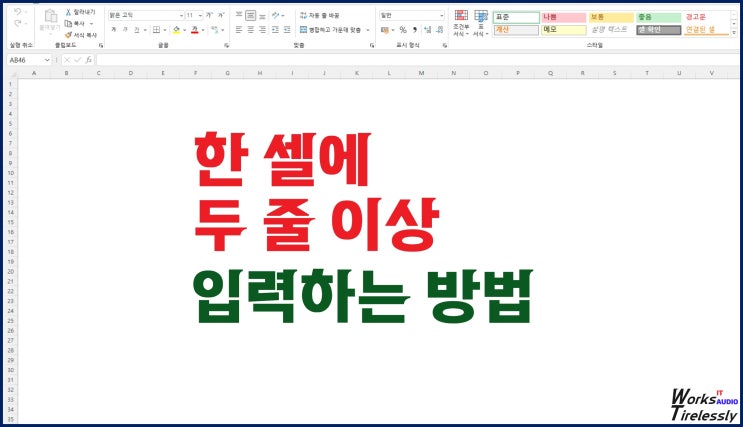Apply yellow fill color bucket
The height and width of the screenshot is (427, 743).
point(177,30)
